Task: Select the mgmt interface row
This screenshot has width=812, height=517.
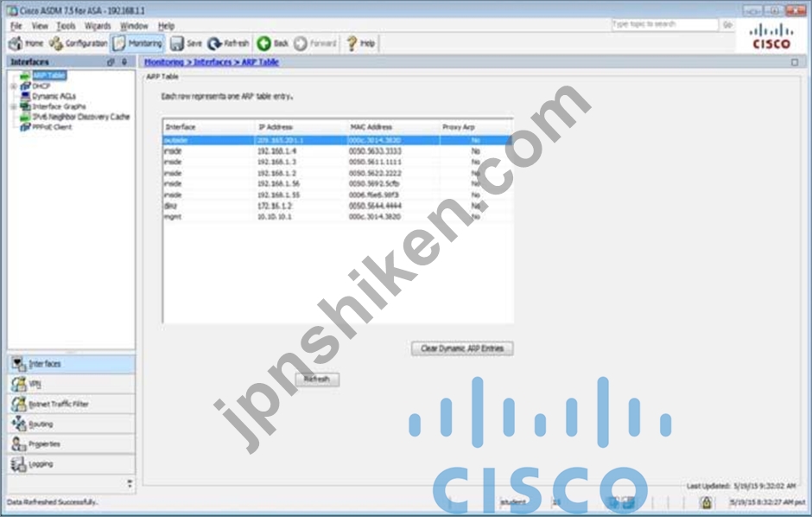Action: [x=337, y=216]
